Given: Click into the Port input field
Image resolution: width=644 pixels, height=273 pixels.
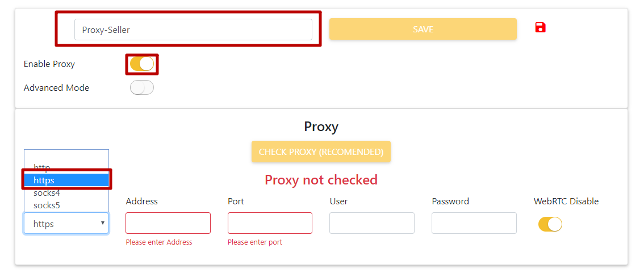Looking at the screenshot, I should click(270, 223).
